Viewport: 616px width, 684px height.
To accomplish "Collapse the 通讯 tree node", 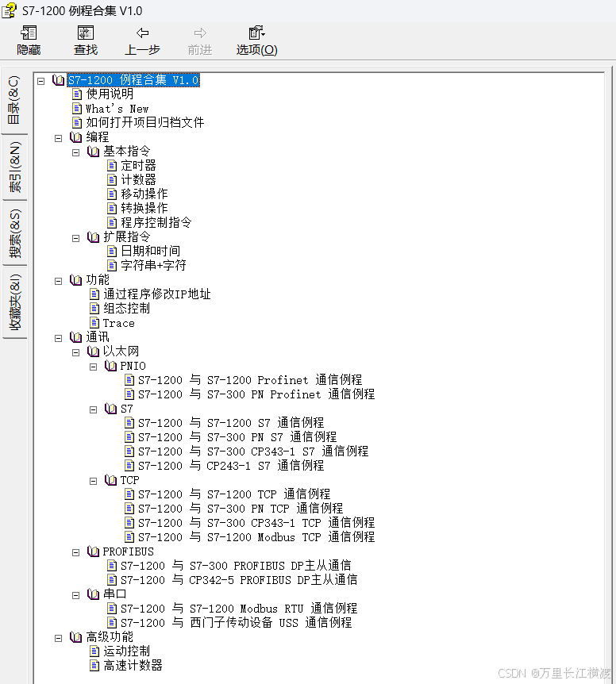I will pyautogui.click(x=59, y=338).
